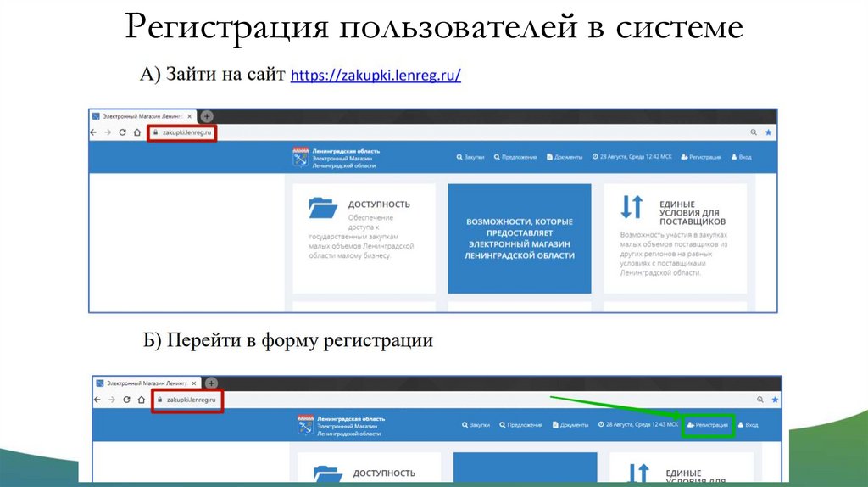This screenshot has width=868, height=487.
Task: Click Вход in the upper site header
Action: click(741, 157)
